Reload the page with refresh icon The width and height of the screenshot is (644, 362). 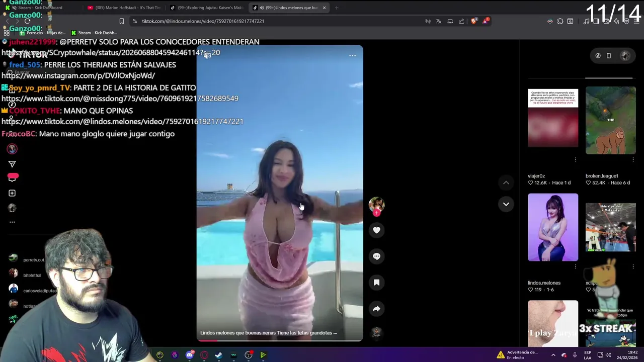(27, 21)
